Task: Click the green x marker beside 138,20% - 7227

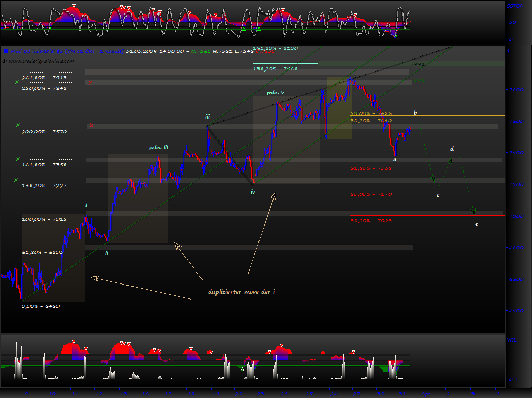Action: pyautogui.click(x=16, y=180)
